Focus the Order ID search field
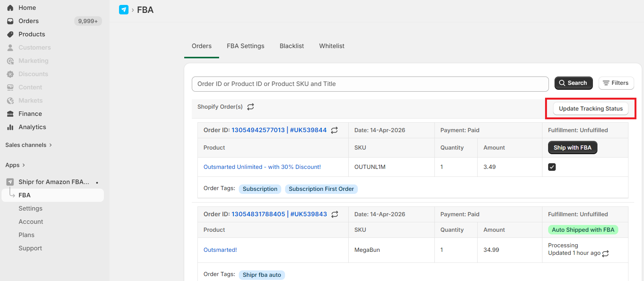 370,84
